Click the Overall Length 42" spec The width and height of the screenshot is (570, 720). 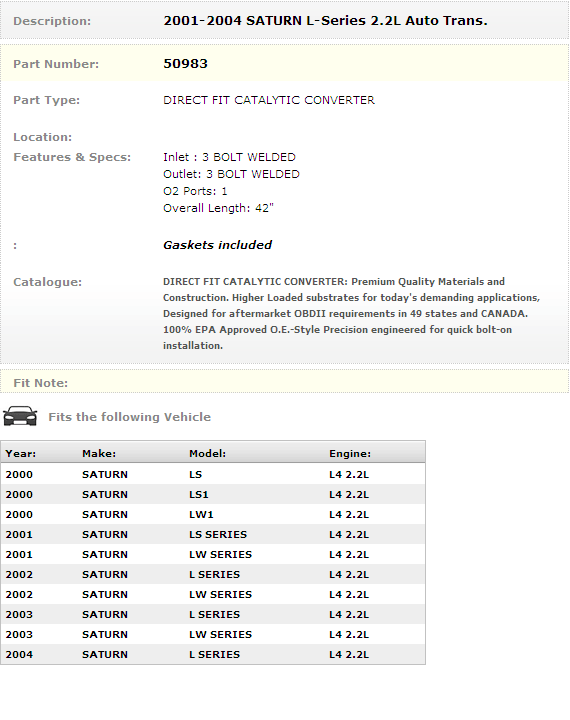coord(219,208)
